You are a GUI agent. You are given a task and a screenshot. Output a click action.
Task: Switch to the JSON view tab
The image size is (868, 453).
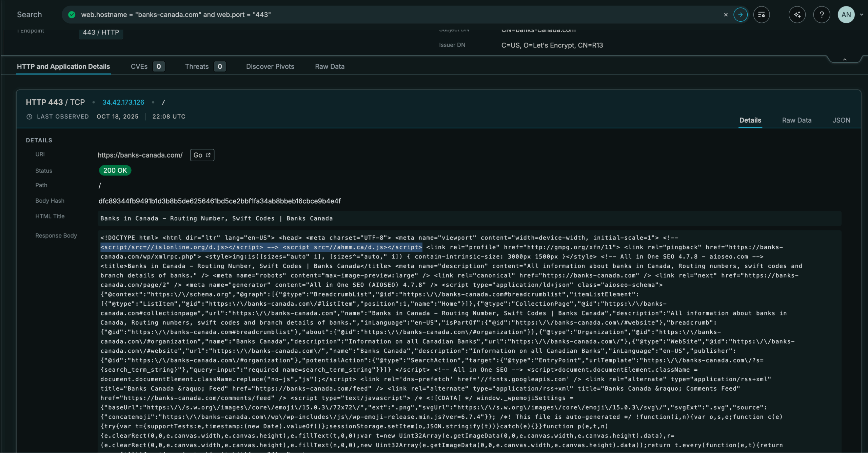coord(842,120)
